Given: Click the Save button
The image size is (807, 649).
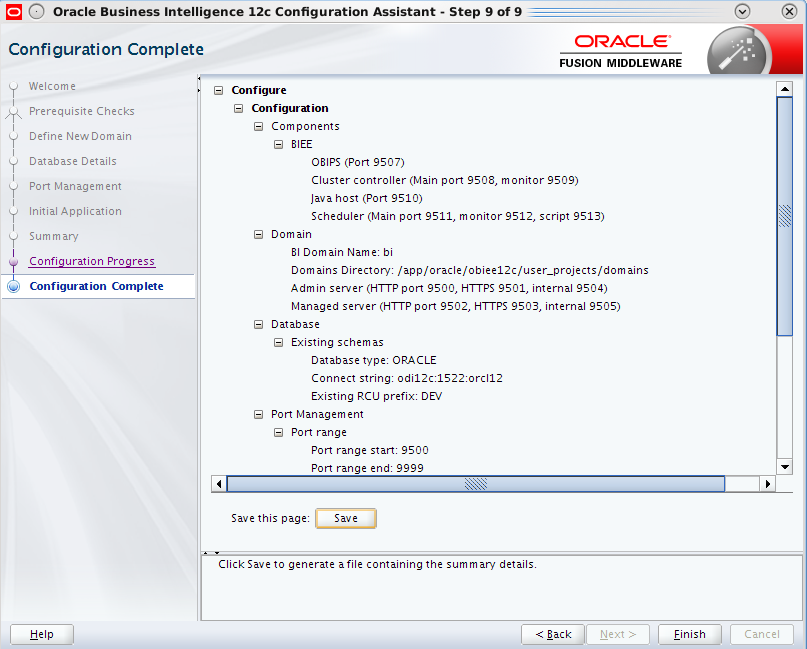Looking at the screenshot, I should coord(346,518).
